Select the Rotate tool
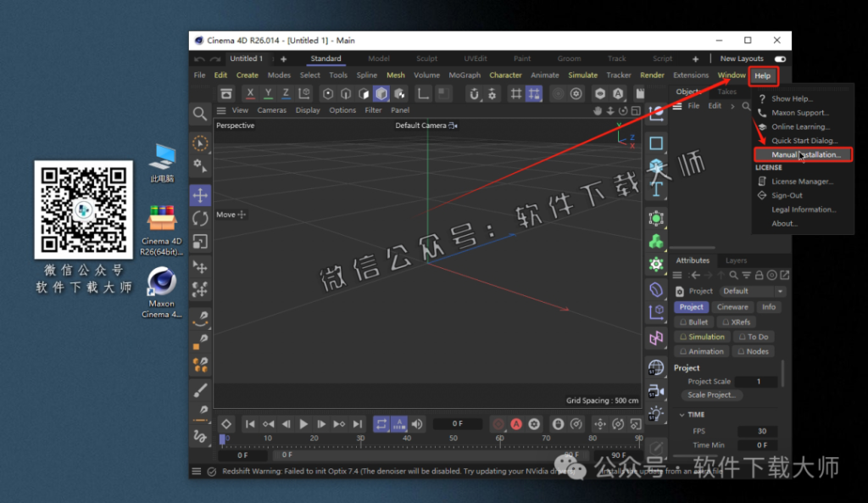The image size is (868, 503). [201, 219]
